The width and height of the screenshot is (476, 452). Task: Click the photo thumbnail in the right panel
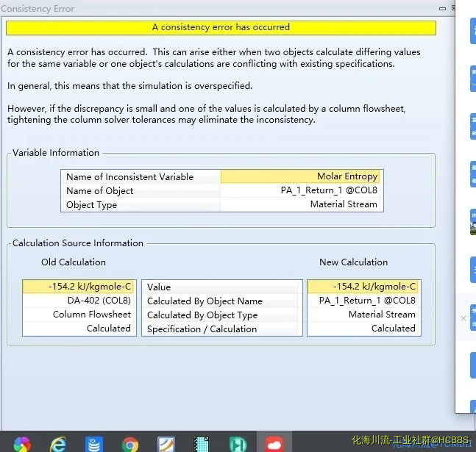click(472, 223)
